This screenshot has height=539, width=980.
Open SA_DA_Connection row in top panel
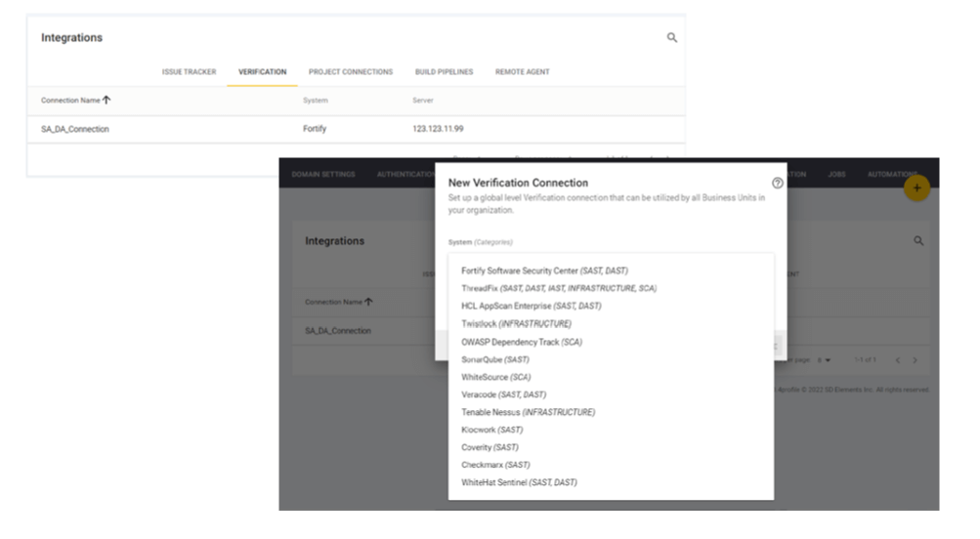click(357, 129)
